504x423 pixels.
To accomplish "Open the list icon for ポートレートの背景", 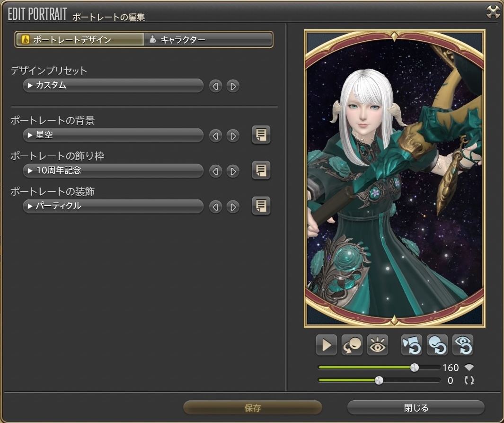I will 261,135.
